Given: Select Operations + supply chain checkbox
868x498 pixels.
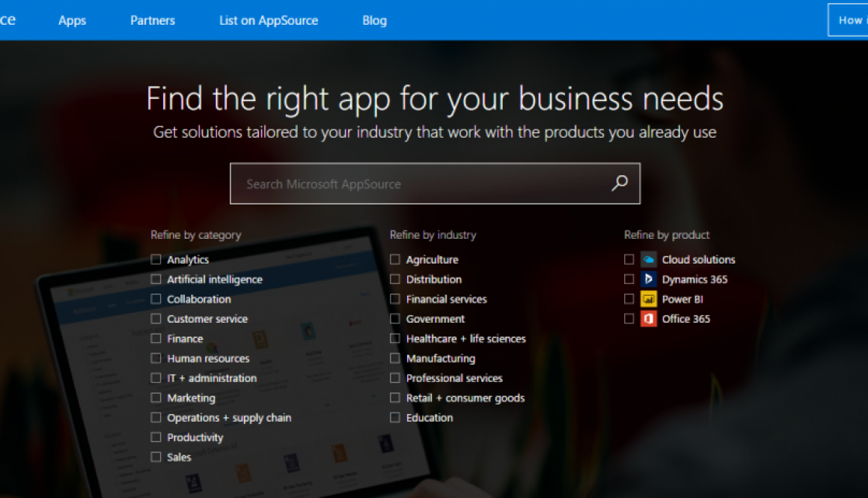Looking at the screenshot, I should tap(156, 418).
